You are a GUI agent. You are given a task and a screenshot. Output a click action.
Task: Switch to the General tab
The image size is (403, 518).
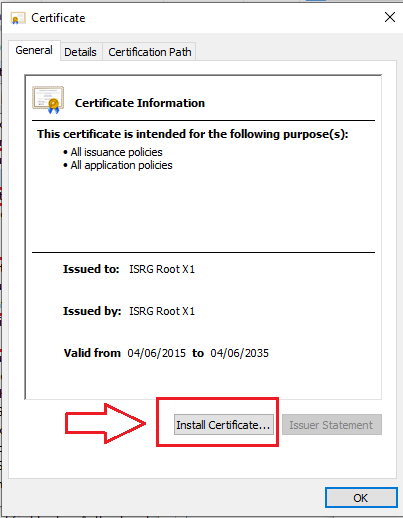click(34, 50)
